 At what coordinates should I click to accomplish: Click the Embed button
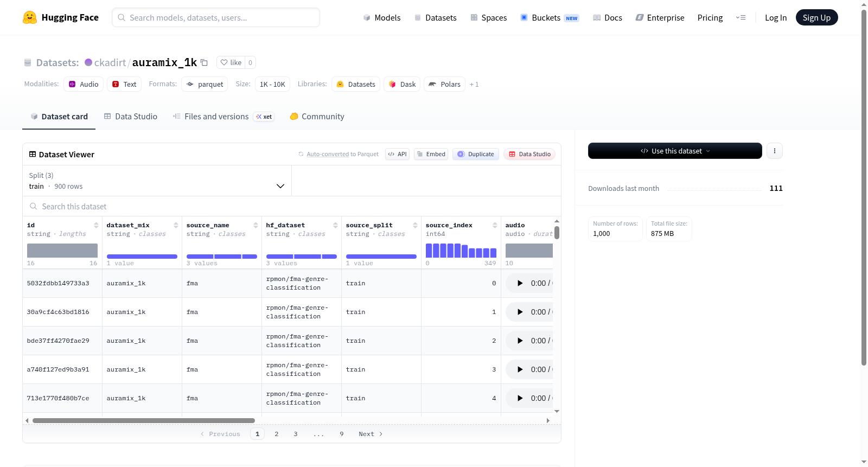click(x=431, y=154)
